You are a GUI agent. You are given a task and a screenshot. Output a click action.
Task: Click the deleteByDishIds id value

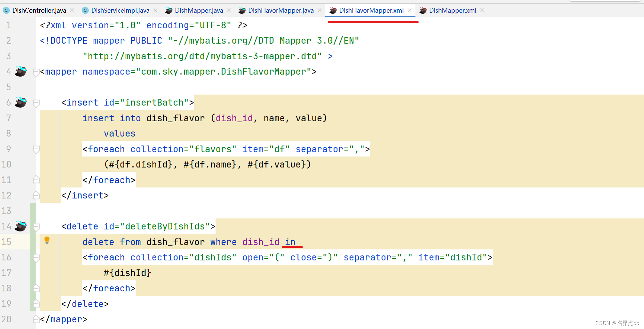click(x=165, y=226)
